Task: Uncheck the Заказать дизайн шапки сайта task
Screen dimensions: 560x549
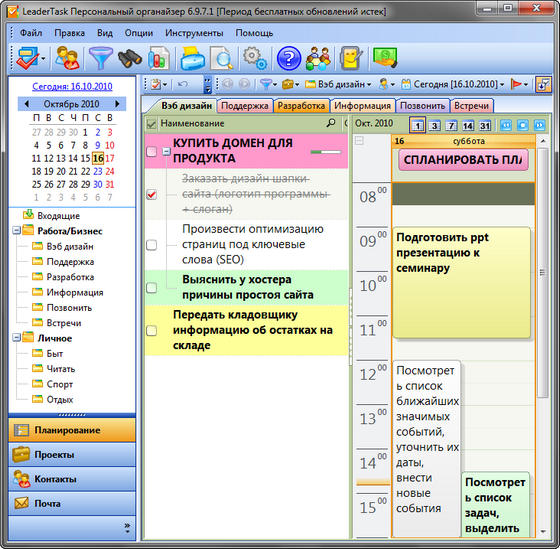Action: pyautogui.click(x=151, y=195)
